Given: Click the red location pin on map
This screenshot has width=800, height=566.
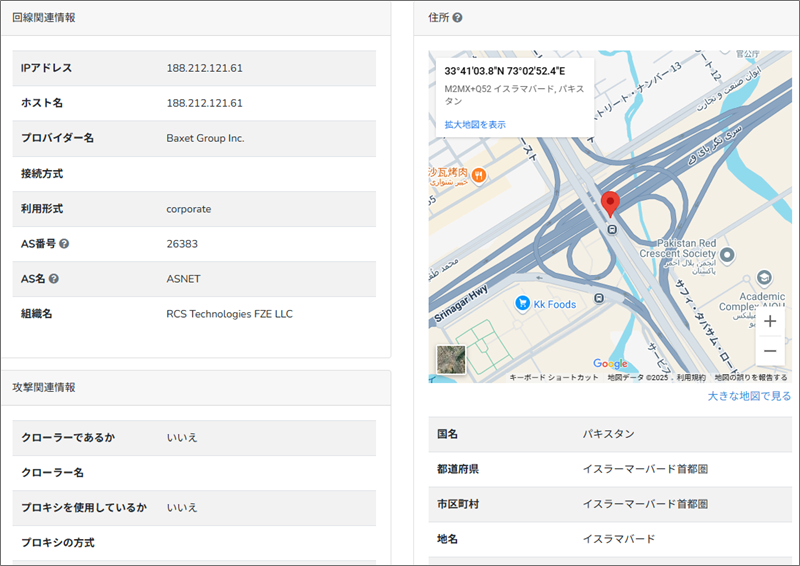Looking at the screenshot, I should click(x=610, y=205).
